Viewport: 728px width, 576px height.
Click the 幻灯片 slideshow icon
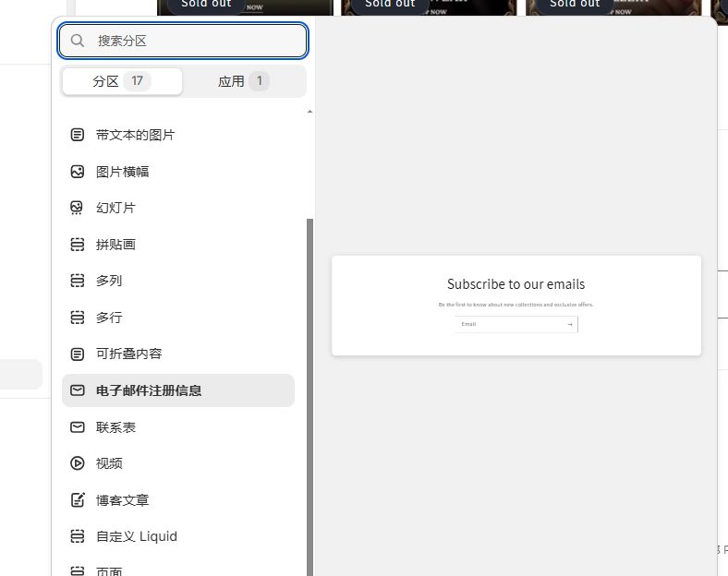click(x=77, y=208)
